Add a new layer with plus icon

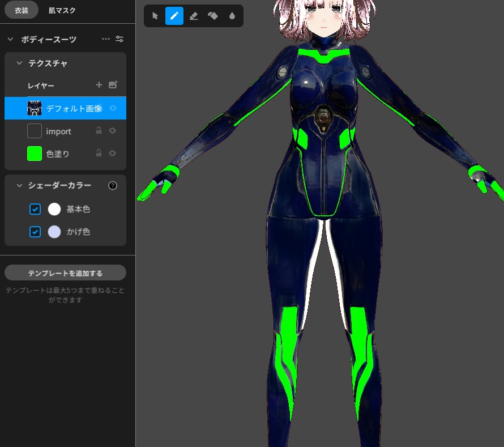(99, 85)
